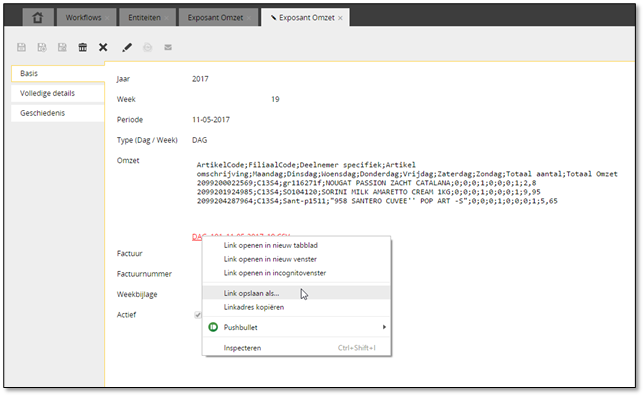Image resolution: width=644 pixels, height=396 pixels.
Task: Select the Basis side tab
Action: pyautogui.click(x=58, y=74)
